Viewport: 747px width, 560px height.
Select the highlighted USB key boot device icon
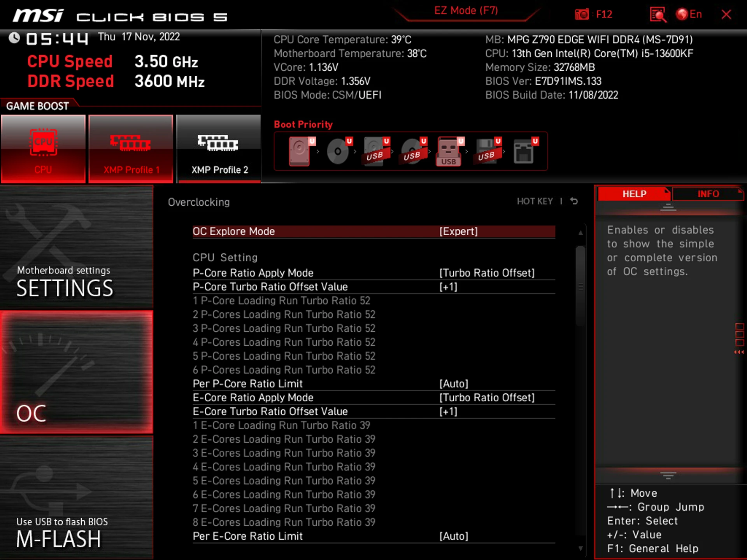450,152
